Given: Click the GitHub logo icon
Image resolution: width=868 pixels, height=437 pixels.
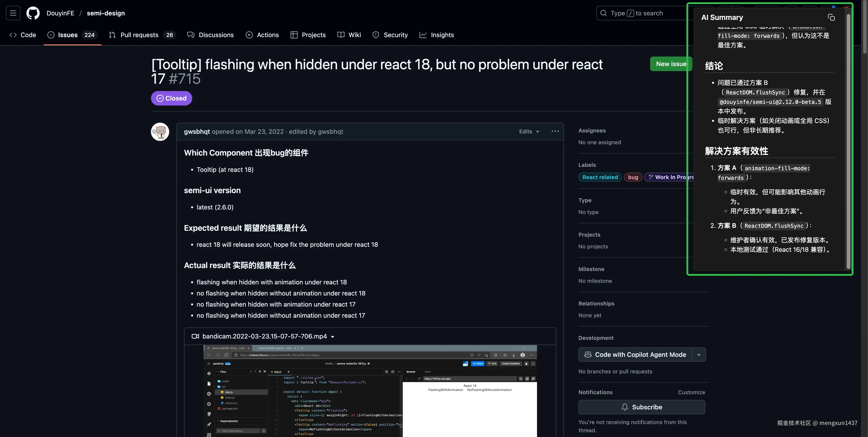Looking at the screenshot, I should (x=33, y=13).
